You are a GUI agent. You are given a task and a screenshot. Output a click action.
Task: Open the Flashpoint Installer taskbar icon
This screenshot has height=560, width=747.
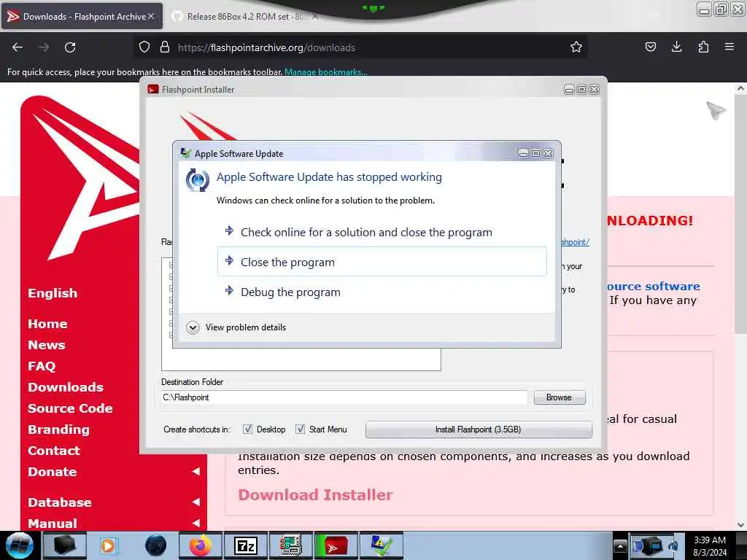point(336,545)
